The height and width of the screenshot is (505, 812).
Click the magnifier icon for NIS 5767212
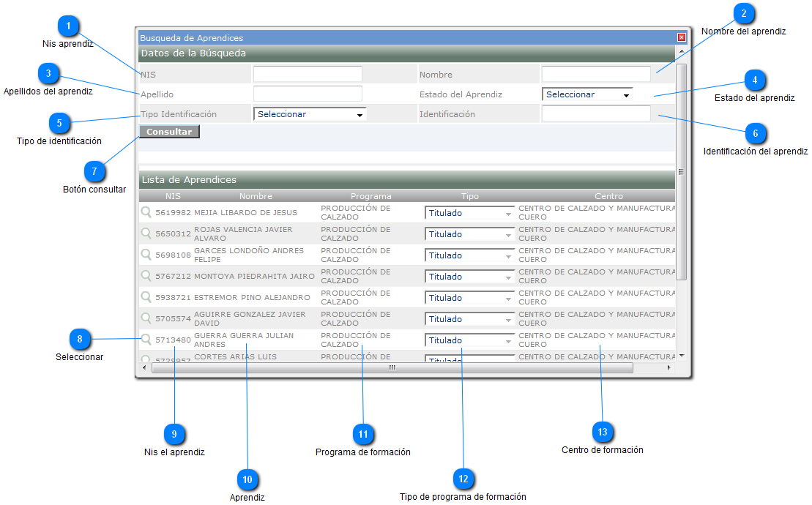point(146,276)
